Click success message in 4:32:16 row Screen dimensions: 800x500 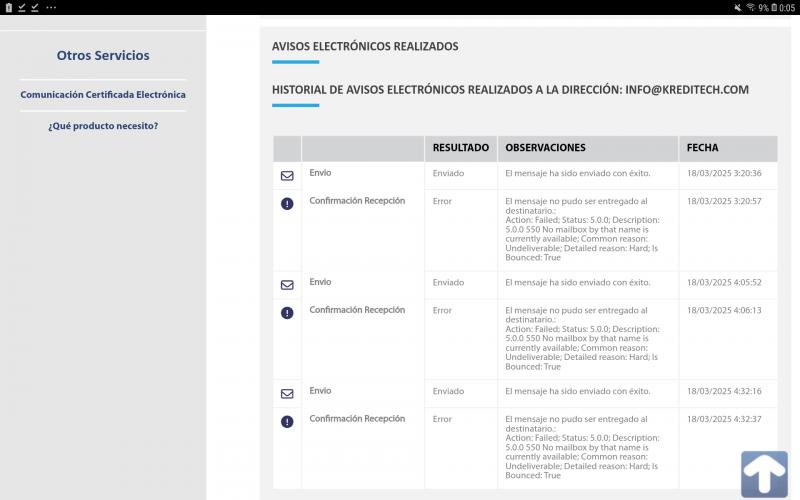click(578, 391)
